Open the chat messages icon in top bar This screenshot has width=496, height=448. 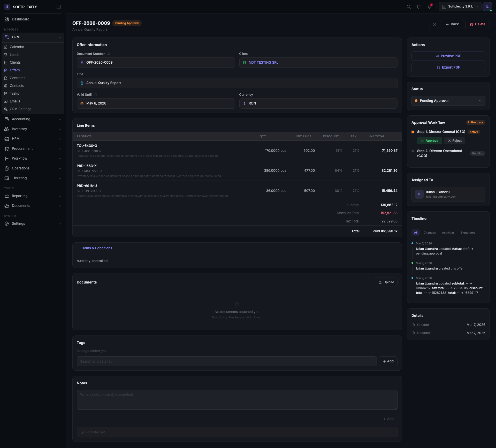coord(419,7)
